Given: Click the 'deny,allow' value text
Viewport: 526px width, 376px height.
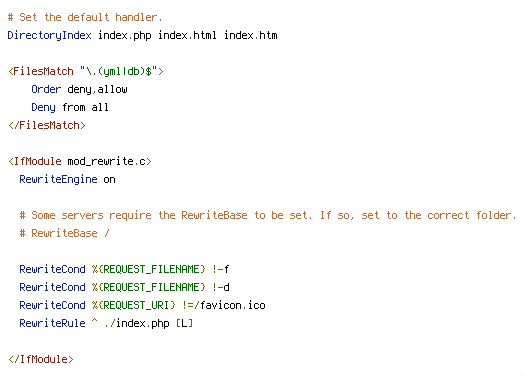Looking at the screenshot, I should click(x=97, y=89).
